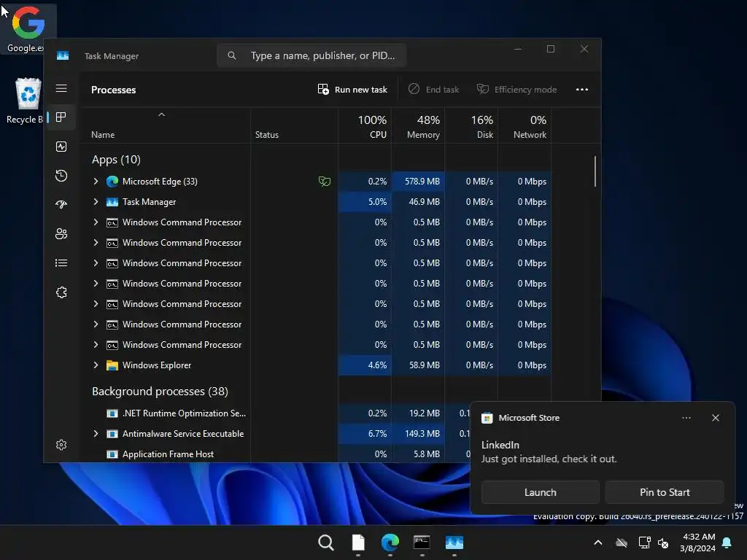The height and width of the screenshot is (560, 747).
Task: Click the Background processes (38) group heading
Action: pyautogui.click(x=160, y=392)
